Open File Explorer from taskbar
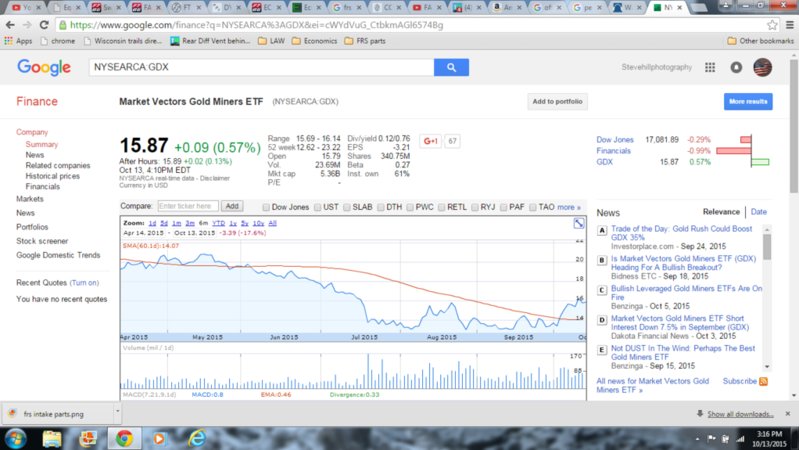 tap(51, 438)
